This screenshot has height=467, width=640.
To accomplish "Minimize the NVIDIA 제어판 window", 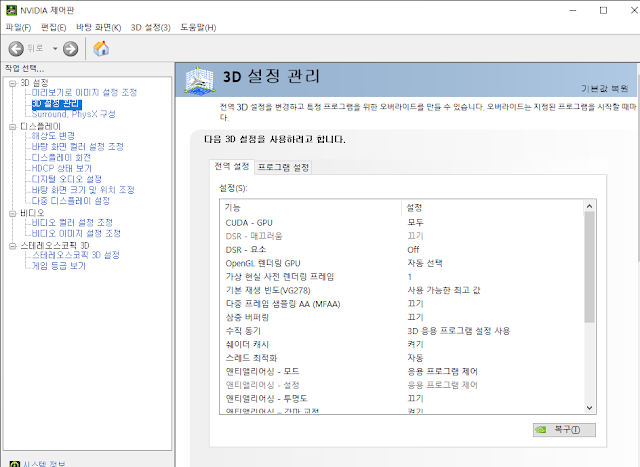I will (x=573, y=10).
